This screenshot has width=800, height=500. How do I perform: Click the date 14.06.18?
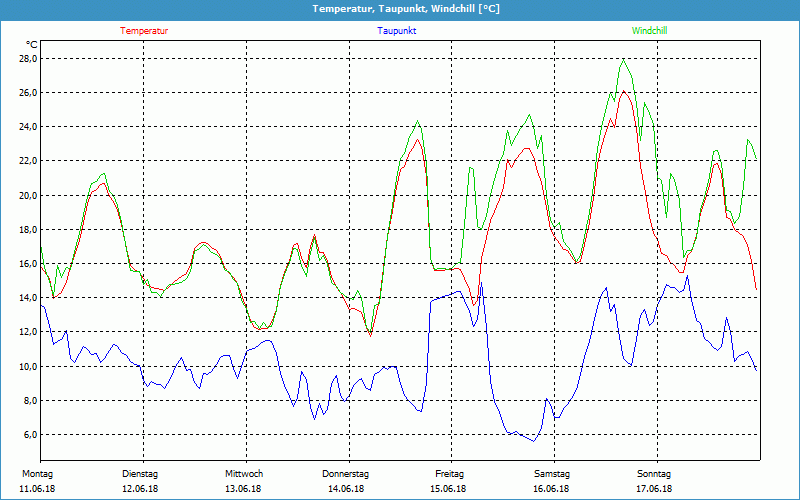point(346,489)
